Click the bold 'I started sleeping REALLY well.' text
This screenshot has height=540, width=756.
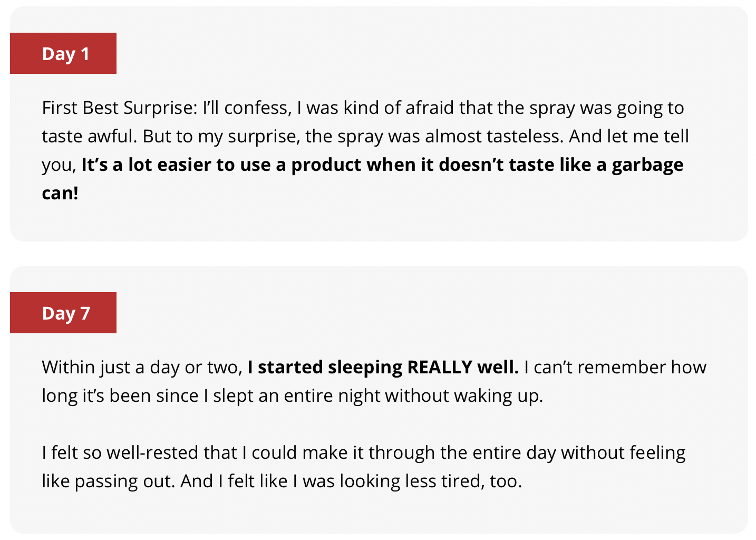point(383,367)
